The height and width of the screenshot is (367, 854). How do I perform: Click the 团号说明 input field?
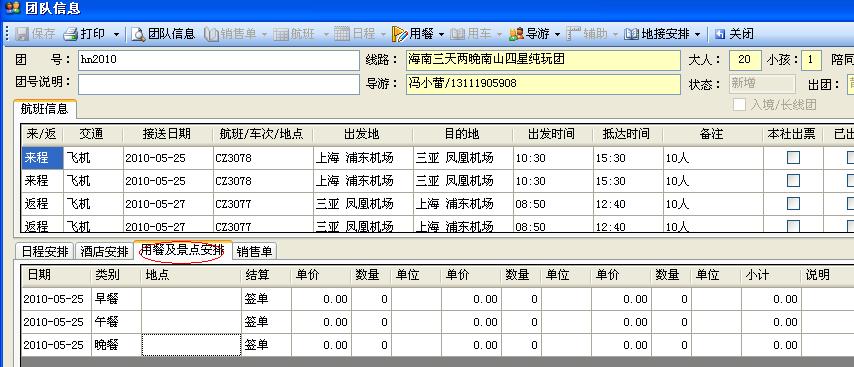218,84
